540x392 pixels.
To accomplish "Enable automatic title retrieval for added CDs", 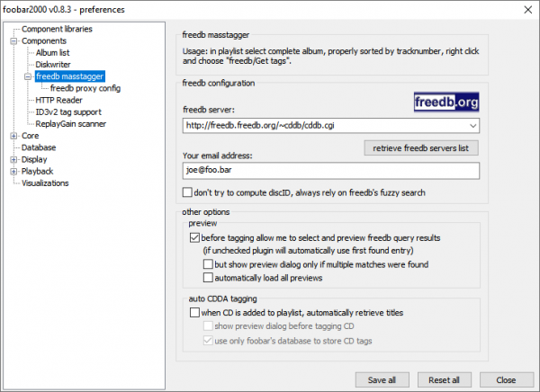I will pyautogui.click(x=195, y=313).
